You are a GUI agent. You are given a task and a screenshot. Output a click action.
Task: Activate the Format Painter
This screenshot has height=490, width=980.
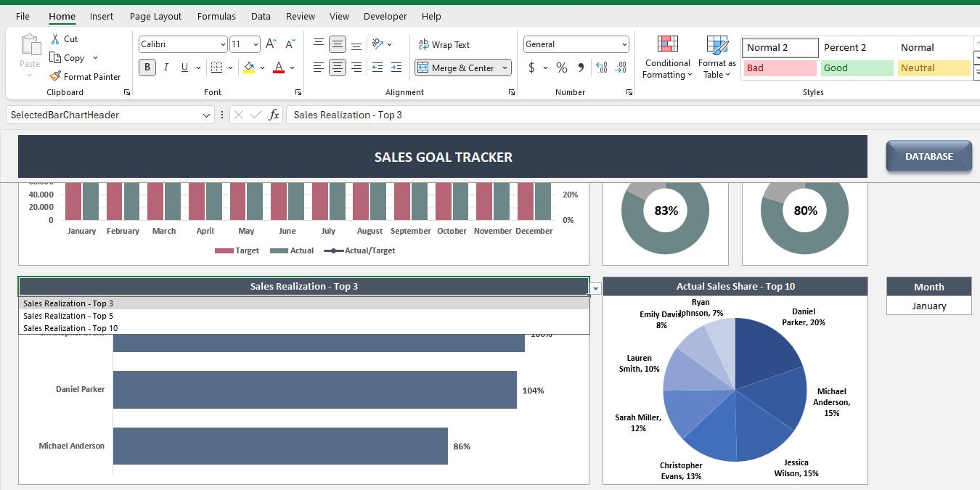tap(86, 76)
